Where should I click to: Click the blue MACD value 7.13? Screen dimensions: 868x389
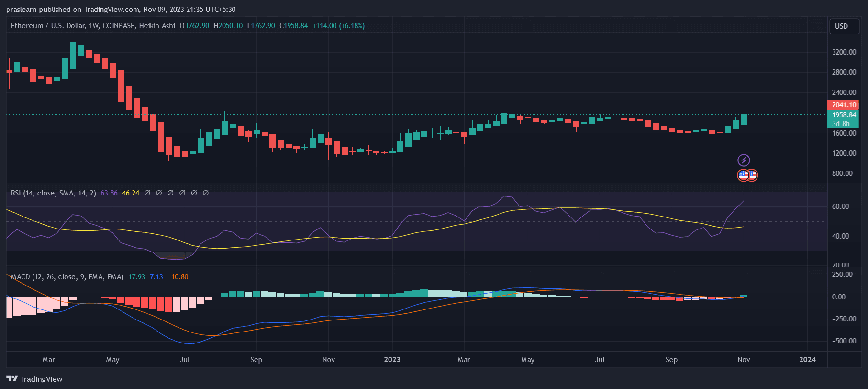pyautogui.click(x=156, y=277)
